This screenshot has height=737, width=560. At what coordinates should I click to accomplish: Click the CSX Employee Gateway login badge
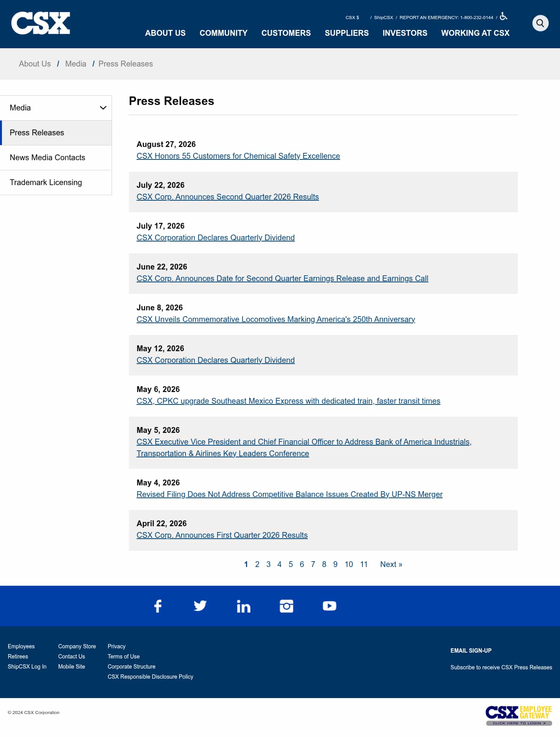519,715
